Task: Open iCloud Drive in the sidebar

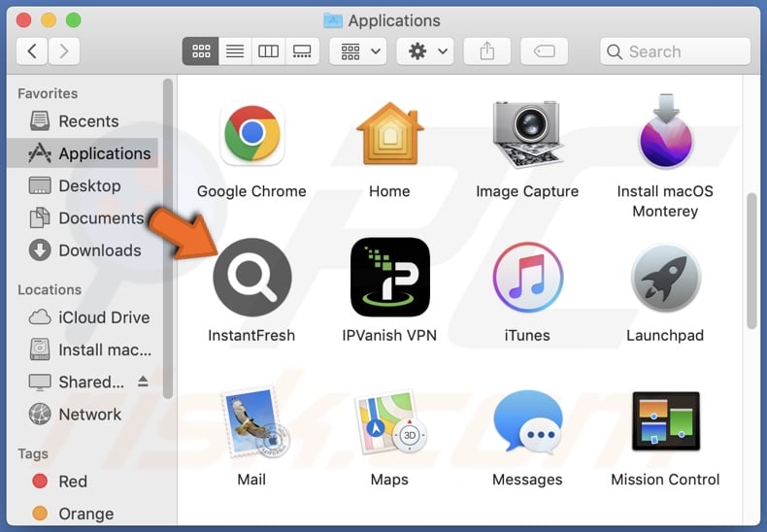Action: [x=83, y=317]
